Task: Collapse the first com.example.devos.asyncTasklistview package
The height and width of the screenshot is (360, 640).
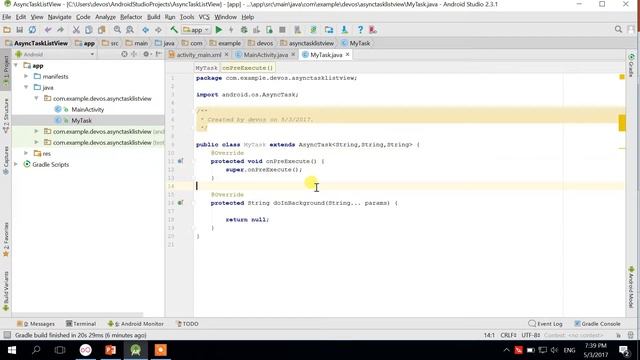Action: point(36,98)
